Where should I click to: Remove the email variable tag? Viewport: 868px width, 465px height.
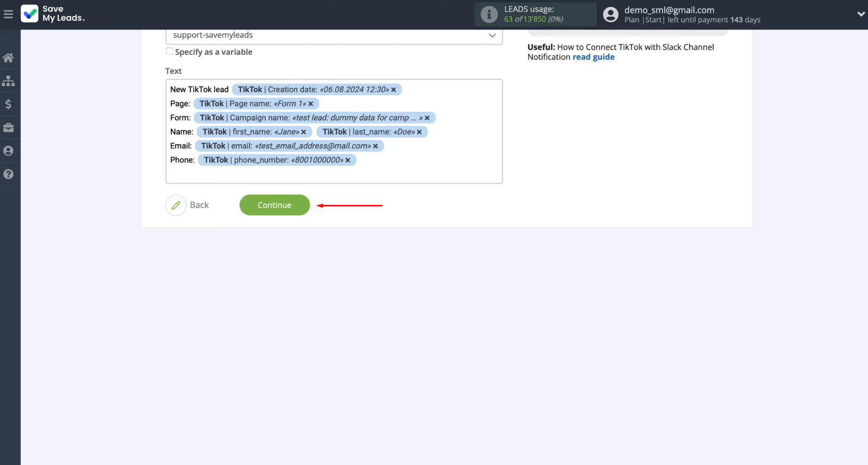(376, 146)
